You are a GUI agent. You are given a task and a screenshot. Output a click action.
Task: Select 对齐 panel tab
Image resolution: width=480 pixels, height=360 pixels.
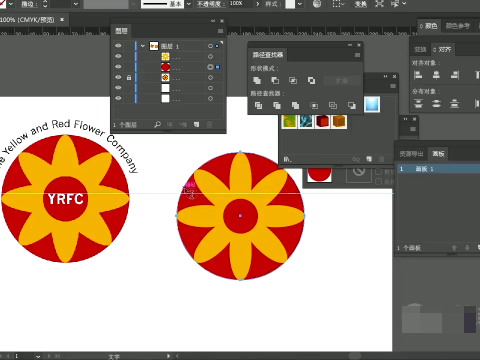[x=442, y=50]
